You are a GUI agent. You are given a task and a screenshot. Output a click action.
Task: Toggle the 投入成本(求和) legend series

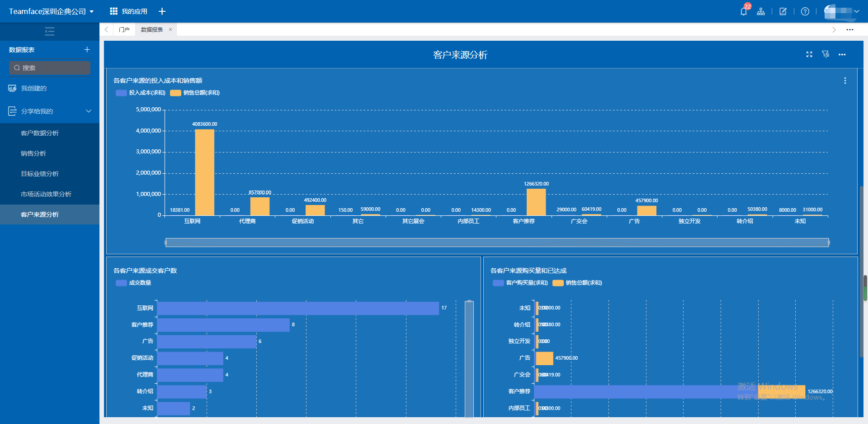(141, 93)
